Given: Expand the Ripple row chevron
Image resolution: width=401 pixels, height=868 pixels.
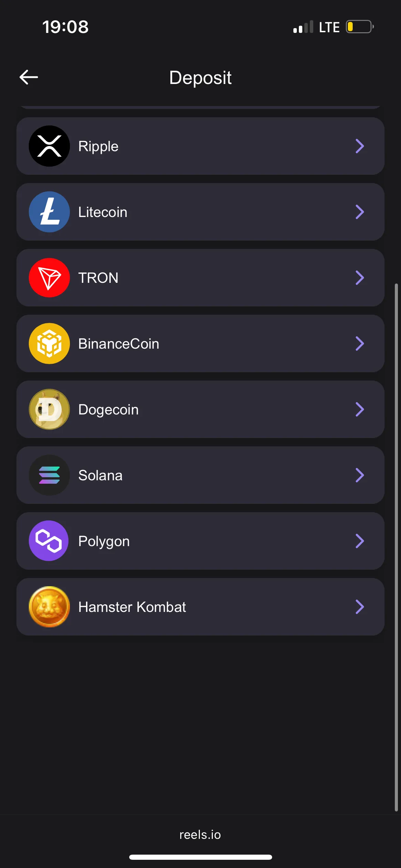Looking at the screenshot, I should pyautogui.click(x=360, y=146).
